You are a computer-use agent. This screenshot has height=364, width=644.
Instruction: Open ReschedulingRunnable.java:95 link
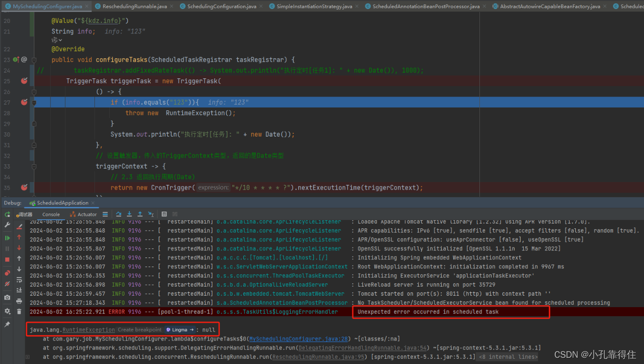pyautogui.click(x=319, y=357)
